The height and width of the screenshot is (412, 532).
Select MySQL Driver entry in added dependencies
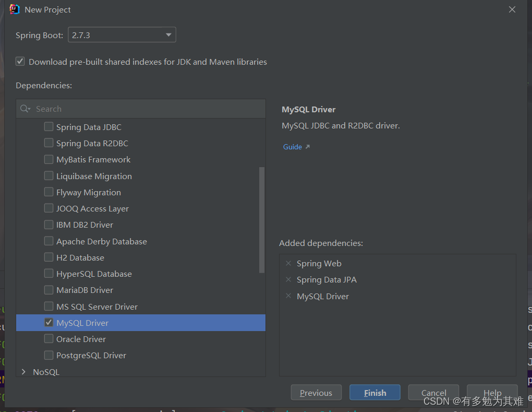(x=323, y=296)
